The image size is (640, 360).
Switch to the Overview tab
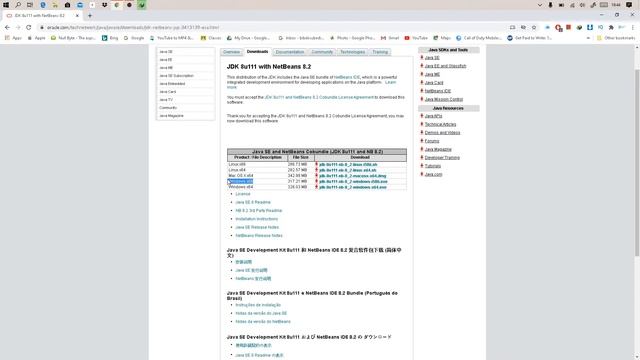click(x=231, y=52)
